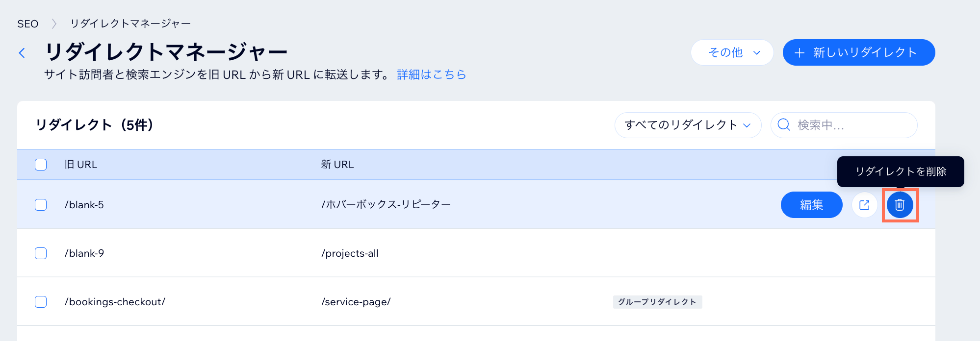Click the breadcrumb chevron separator after SEO
The image size is (980, 341).
[x=54, y=24]
